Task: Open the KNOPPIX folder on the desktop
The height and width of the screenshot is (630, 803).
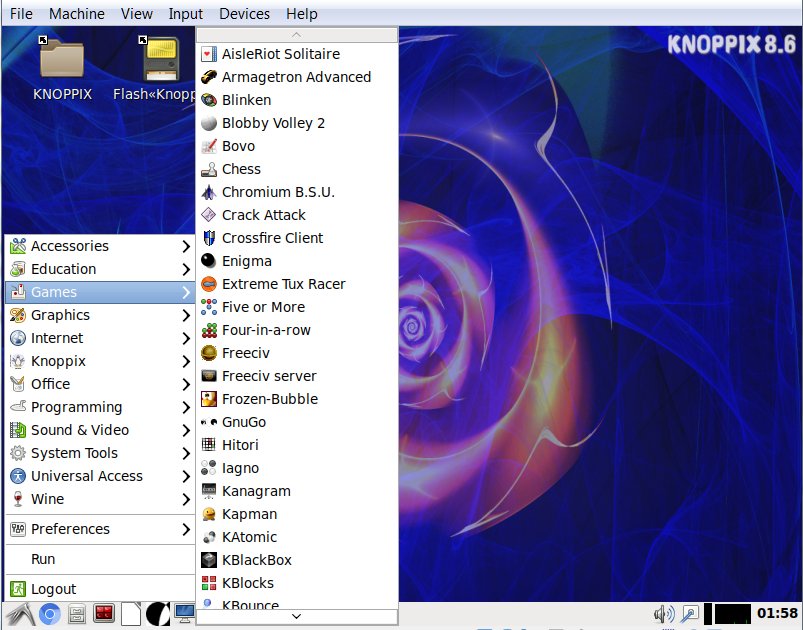Action: point(62,67)
